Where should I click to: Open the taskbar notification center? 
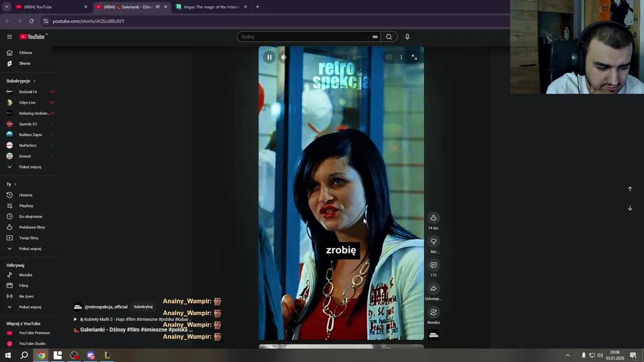(633, 355)
